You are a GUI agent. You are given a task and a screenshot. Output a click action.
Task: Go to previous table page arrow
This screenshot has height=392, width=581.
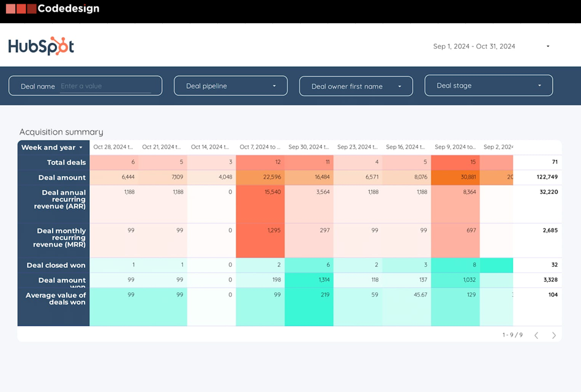pyautogui.click(x=536, y=335)
